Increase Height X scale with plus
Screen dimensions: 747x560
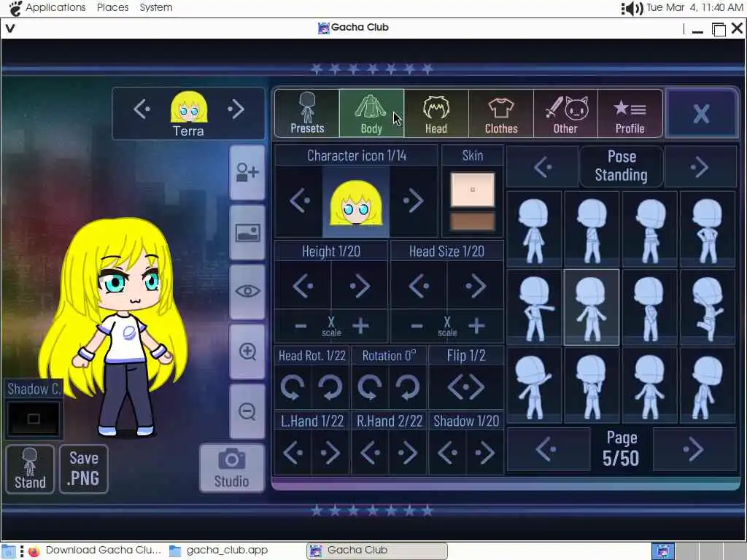360,326
